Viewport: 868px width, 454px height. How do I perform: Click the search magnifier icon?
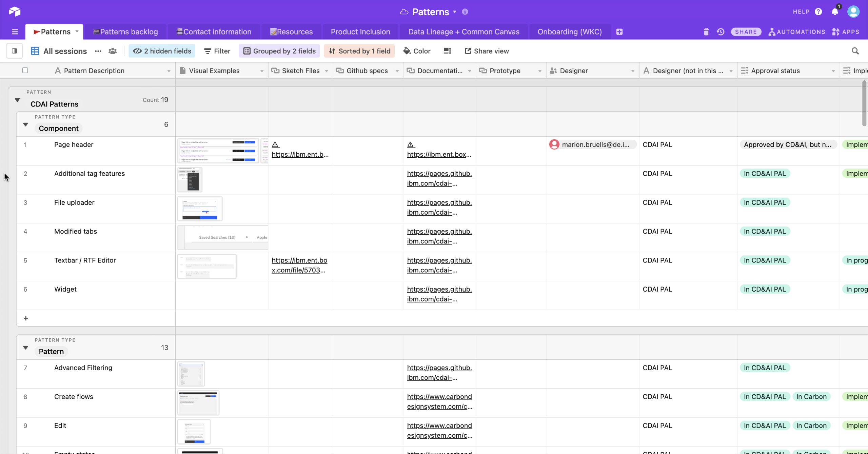point(855,51)
